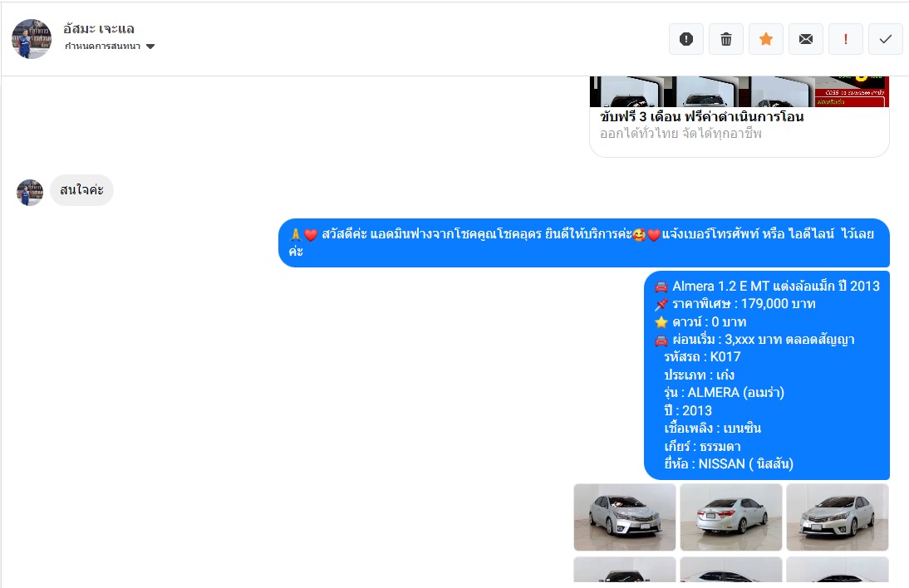Open the first car photo, front-left view

(624, 517)
